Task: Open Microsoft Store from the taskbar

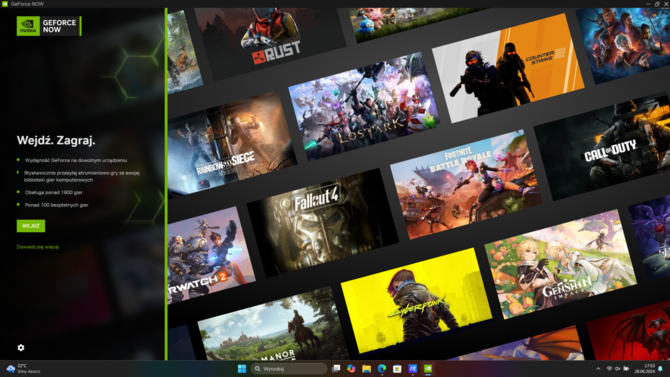Action: pos(397,368)
